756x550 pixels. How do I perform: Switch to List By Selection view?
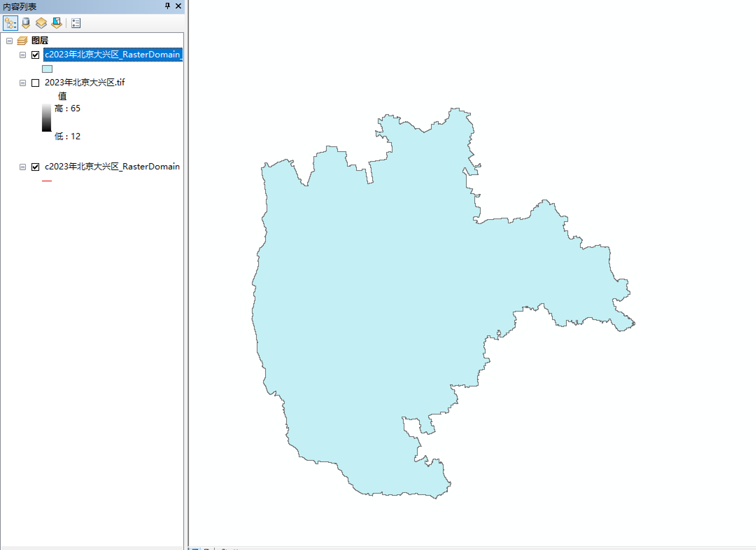coord(57,23)
